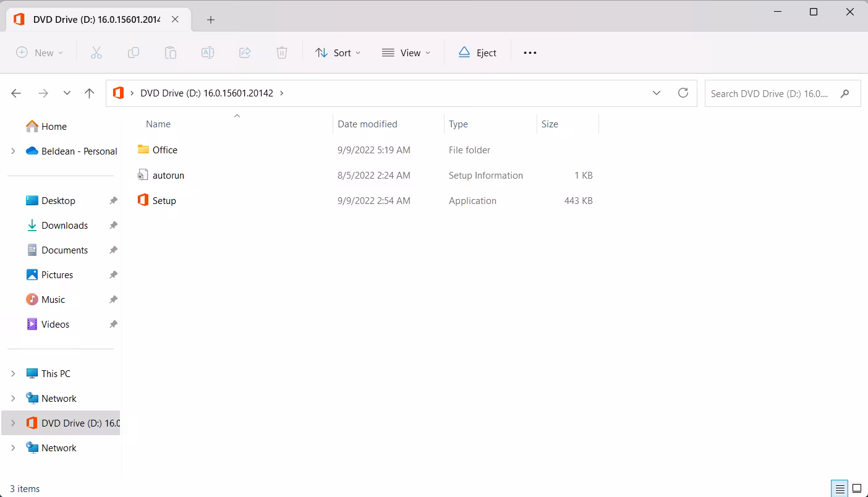The height and width of the screenshot is (497, 868).
Task: Select the DVD Drive (D:) tab
Action: click(x=97, y=20)
